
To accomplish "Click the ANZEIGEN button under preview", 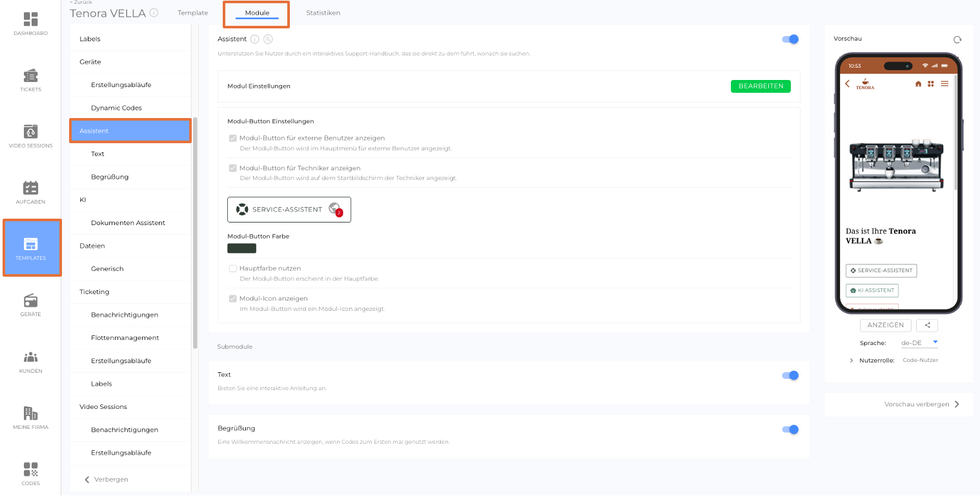I will 886,326.
